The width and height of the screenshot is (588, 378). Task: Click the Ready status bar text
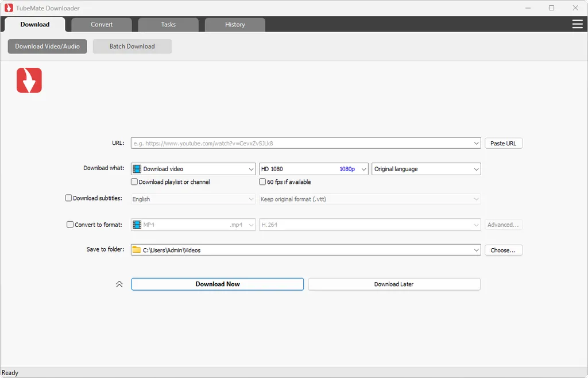(x=10, y=373)
